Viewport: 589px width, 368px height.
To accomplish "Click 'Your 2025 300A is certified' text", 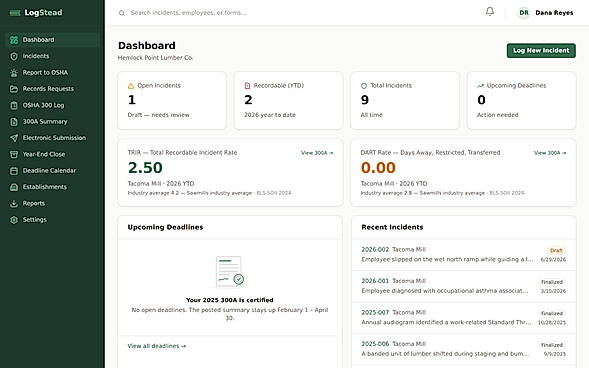I will coord(230,300).
